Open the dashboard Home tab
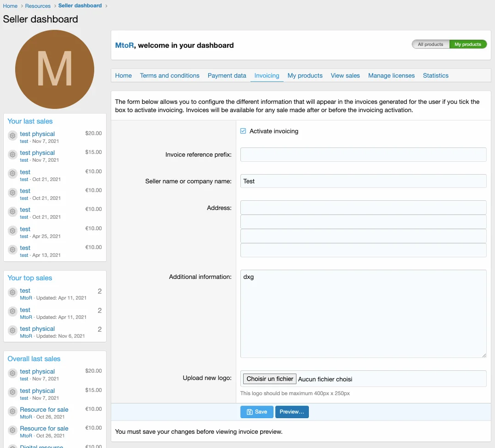Image resolution: width=495 pixels, height=448 pixels. tap(124, 75)
